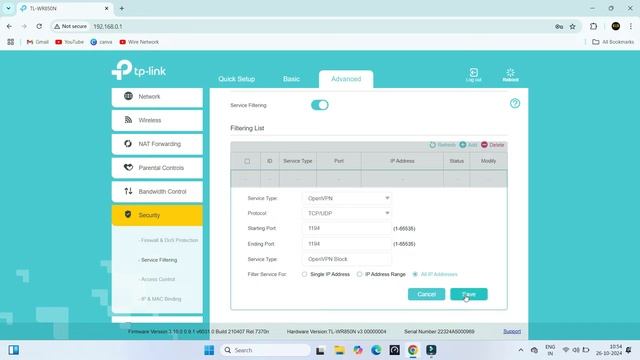
Task: Click the Refresh icon in Filtering List
Action: coord(433,145)
